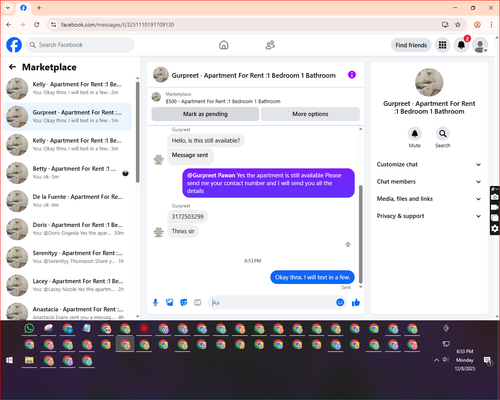Open File Explorer from the taskbar

[29, 361]
